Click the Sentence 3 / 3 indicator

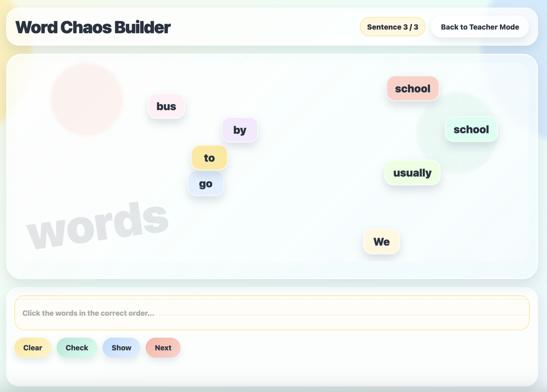(393, 27)
